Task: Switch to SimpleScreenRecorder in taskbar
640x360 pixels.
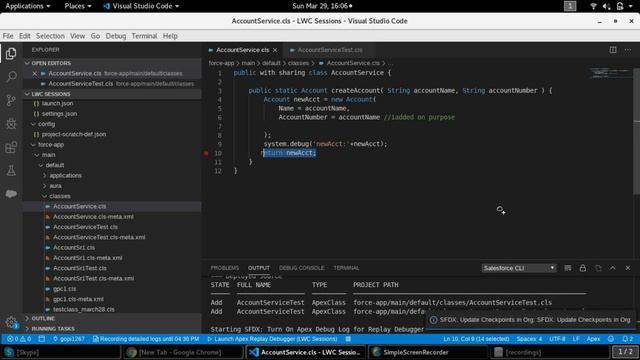Action: click(428, 352)
